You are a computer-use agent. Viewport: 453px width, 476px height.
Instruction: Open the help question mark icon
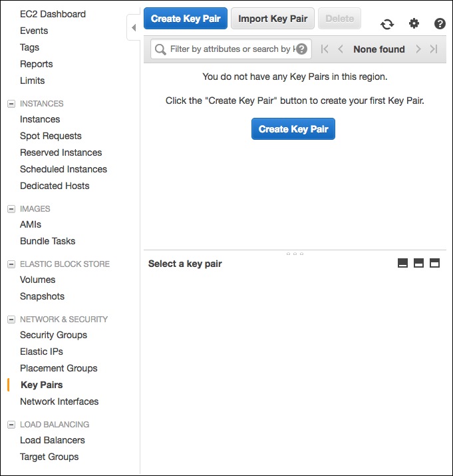[440, 24]
